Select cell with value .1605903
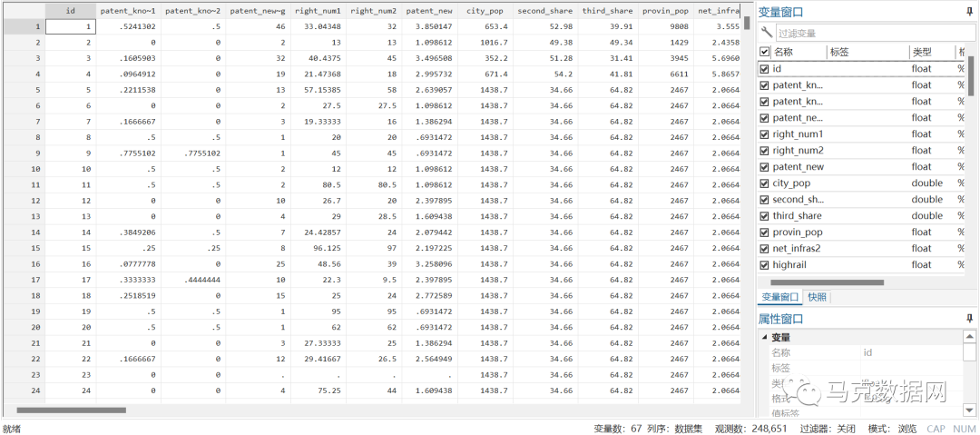The height and width of the screenshot is (435, 980). tap(128, 58)
